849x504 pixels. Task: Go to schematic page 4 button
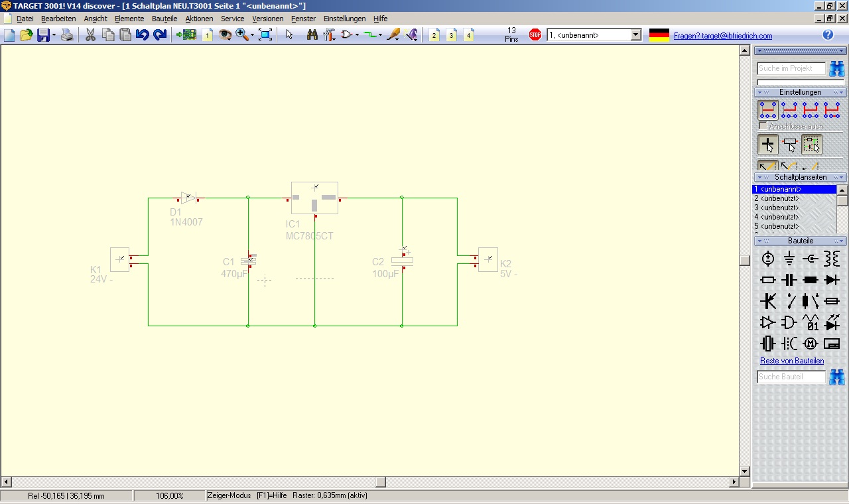click(x=469, y=35)
